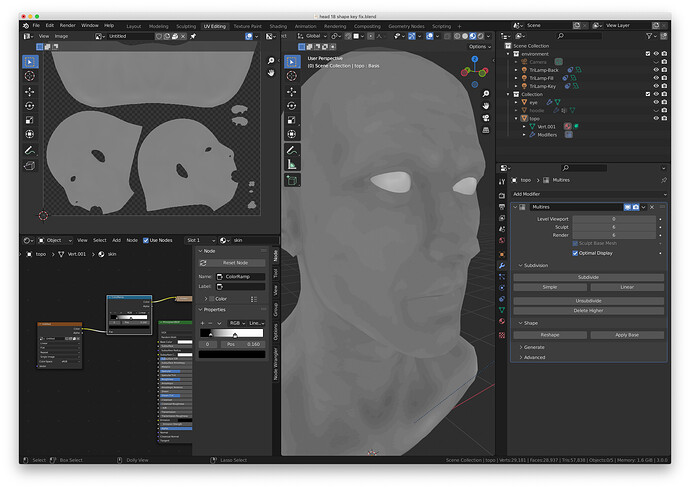The image size is (690, 488).
Task: Open the Render menu
Action: click(x=67, y=26)
